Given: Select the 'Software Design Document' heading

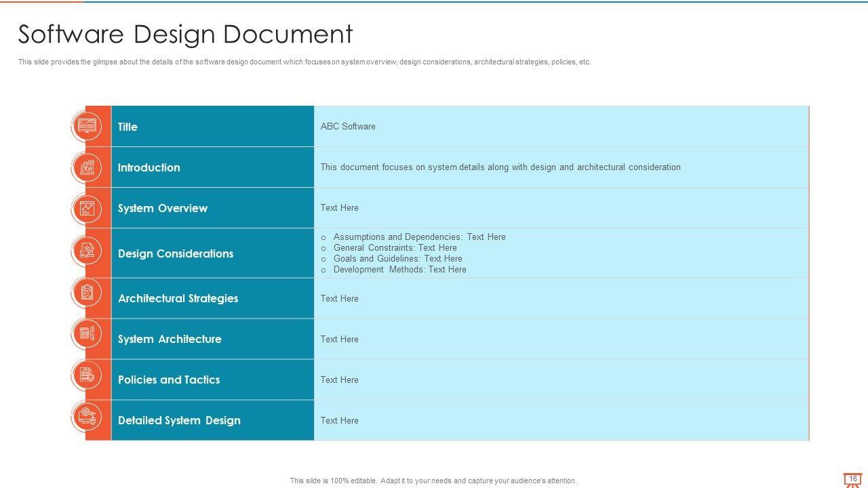Looking at the screenshot, I should (185, 34).
